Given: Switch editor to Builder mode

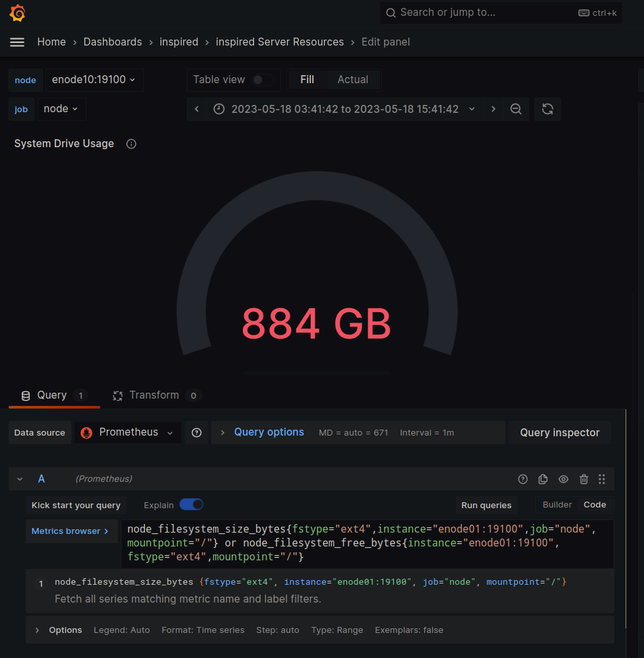Looking at the screenshot, I should pos(557,505).
